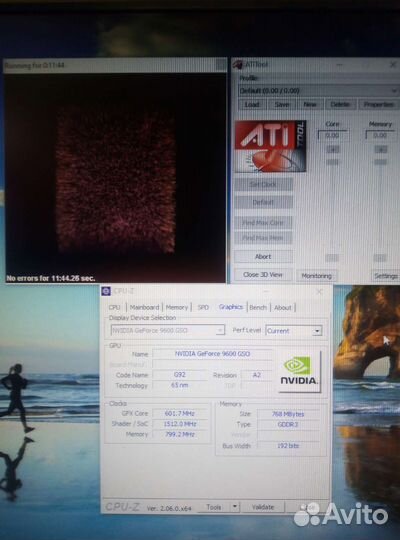This screenshot has width=400, height=540.
Task: Click the Core clock input field
Action: (332, 135)
